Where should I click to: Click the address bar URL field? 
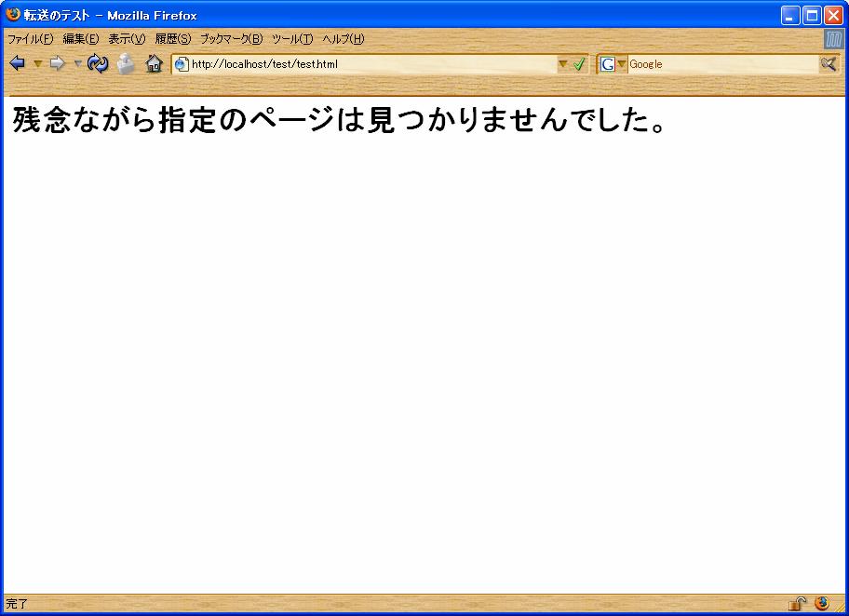pyautogui.click(x=372, y=64)
